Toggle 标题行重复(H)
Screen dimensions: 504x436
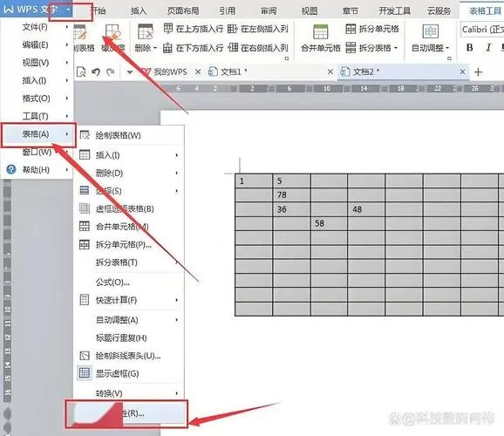(x=121, y=338)
